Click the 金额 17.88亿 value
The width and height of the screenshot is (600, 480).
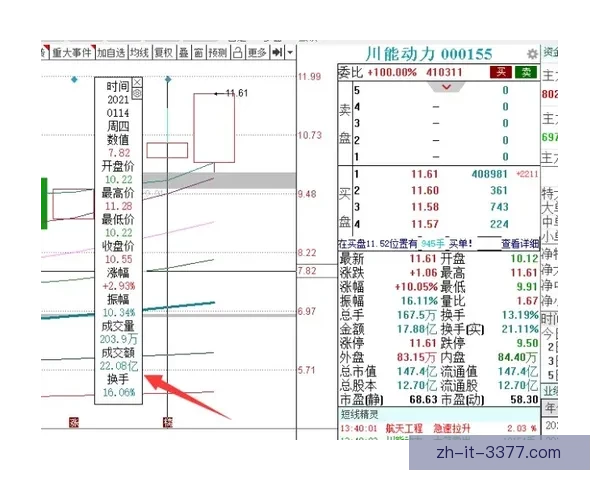point(417,329)
